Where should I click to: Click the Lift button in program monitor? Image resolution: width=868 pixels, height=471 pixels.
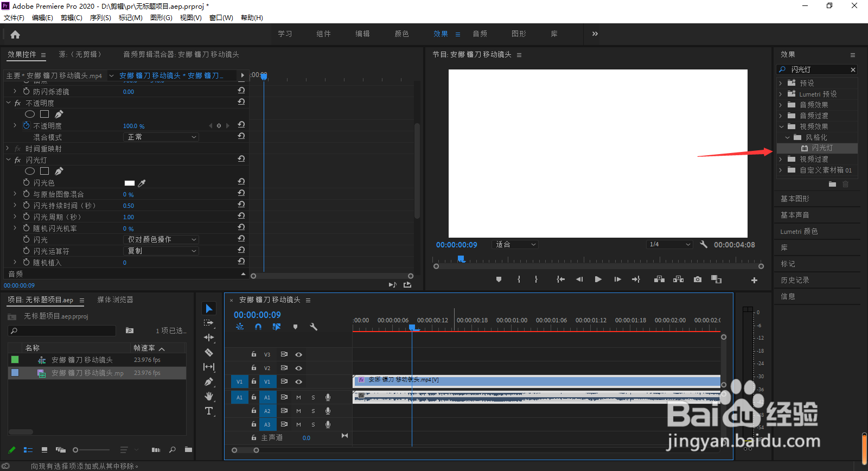click(660, 279)
